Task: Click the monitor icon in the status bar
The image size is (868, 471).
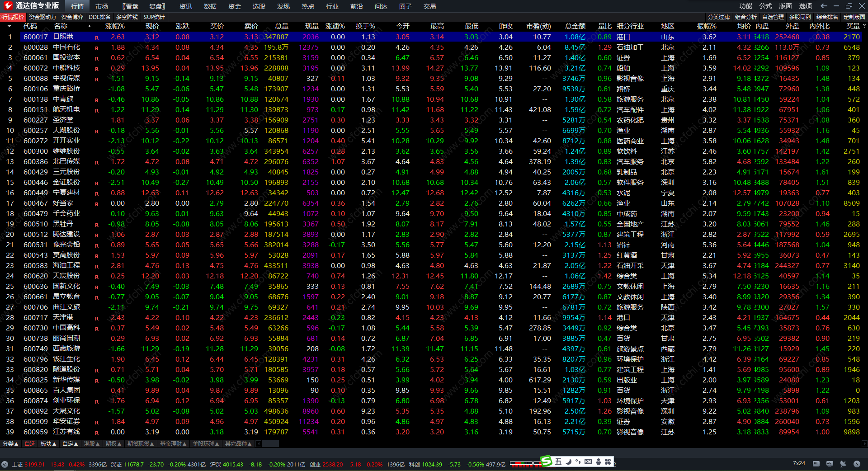Action: click(x=830, y=463)
